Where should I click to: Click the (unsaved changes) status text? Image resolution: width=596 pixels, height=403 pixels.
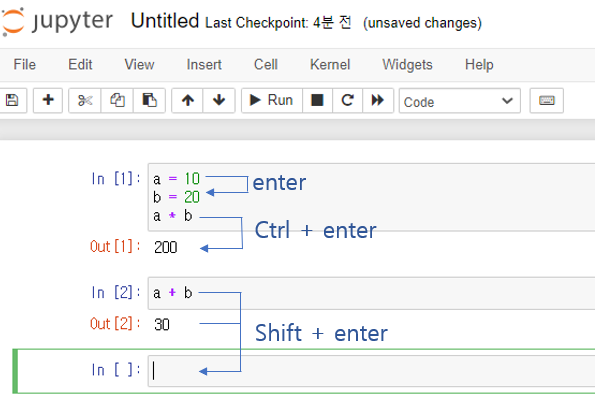point(422,23)
